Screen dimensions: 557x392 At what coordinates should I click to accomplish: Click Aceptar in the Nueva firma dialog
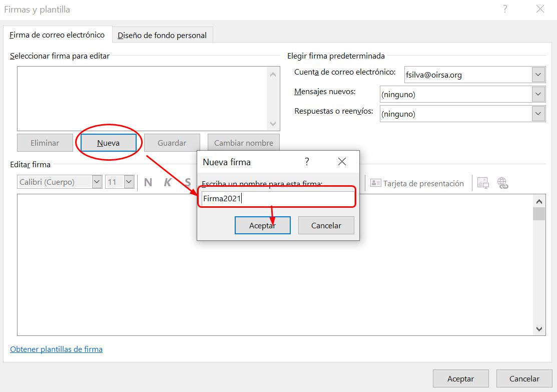coord(262,225)
